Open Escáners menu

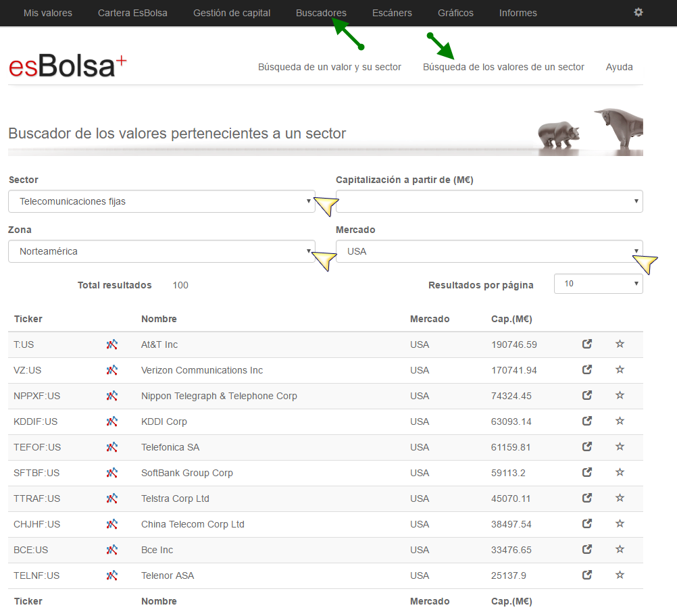click(392, 13)
